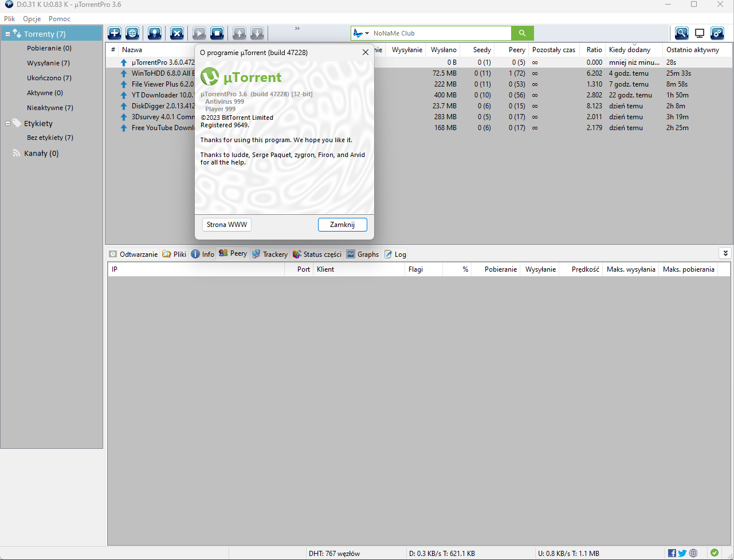This screenshot has height=560, width=734.
Task: Switch to the Log tab
Action: tap(395, 254)
